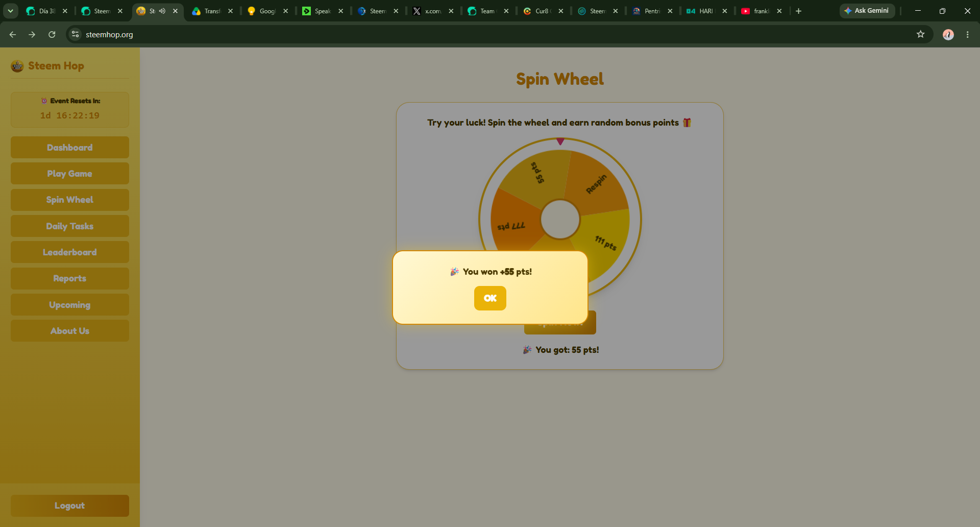Screen dimensions: 980x527
Task: Select Spin Wheel in sidebar
Action: pos(70,200)
